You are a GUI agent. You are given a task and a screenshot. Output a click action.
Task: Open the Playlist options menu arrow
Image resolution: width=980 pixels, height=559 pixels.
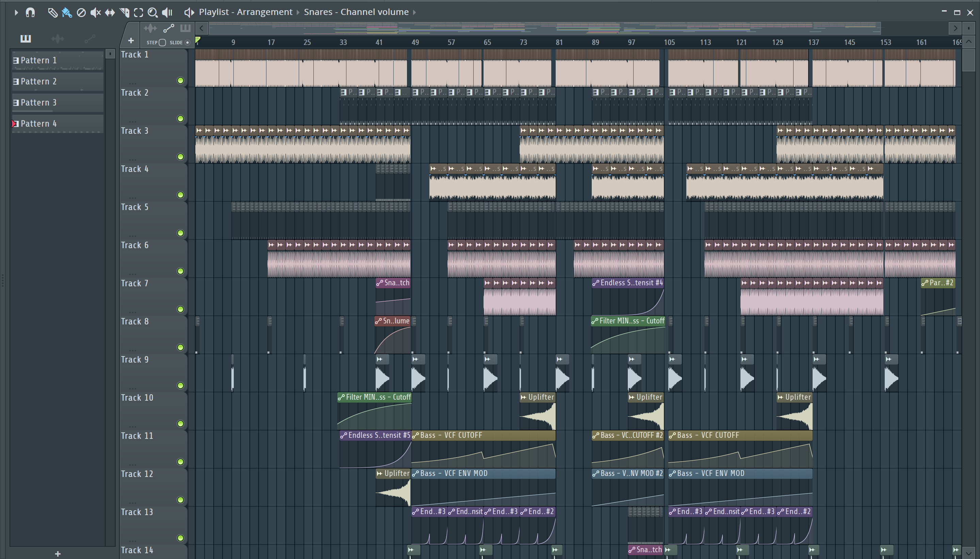[x=16, y=13]
